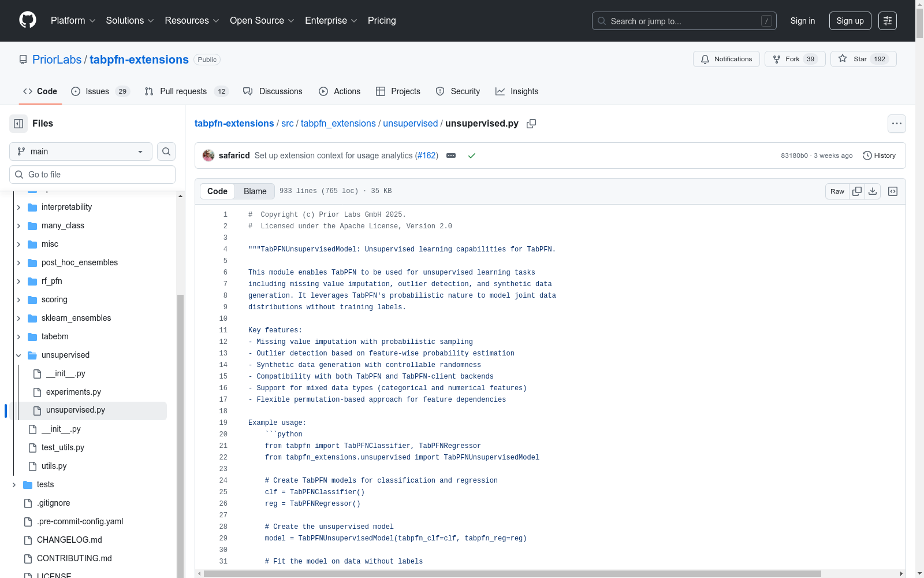Open the Raw file view
This screenshot has width=924, height=578.
(x=837, y=191)
